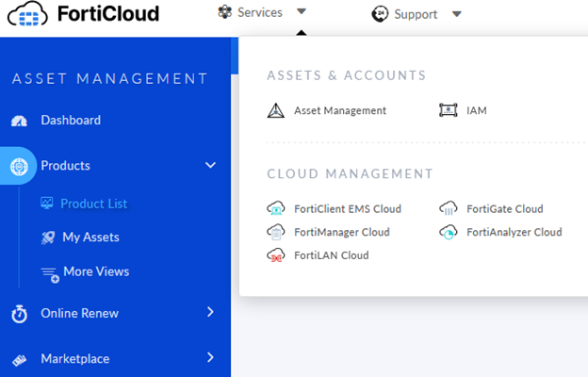
Task: Click the Marketplace tag icon
Action: [x=19, y=360]
